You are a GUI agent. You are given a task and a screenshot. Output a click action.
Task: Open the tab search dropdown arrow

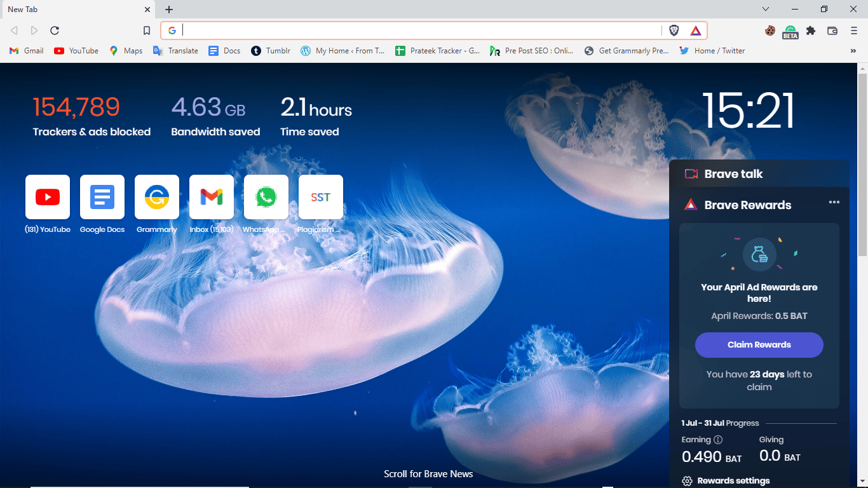[x=766, y=9]
